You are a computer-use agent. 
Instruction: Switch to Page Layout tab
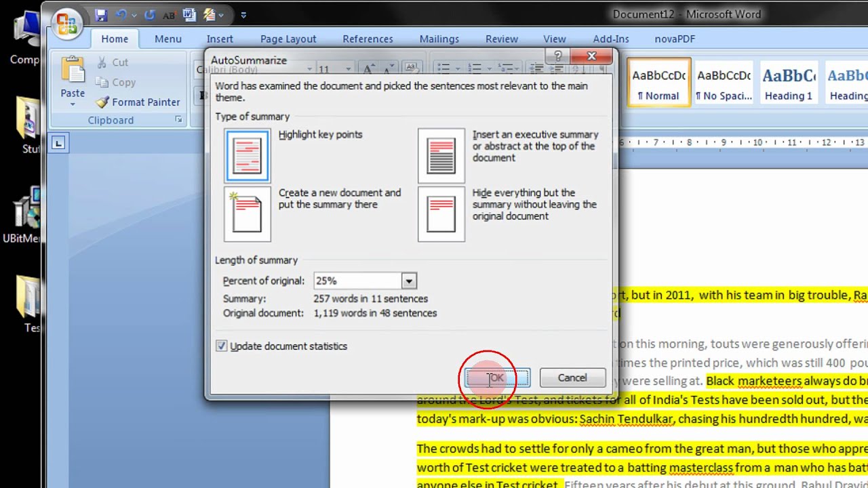pyautogui.click(x=288, y=39)
